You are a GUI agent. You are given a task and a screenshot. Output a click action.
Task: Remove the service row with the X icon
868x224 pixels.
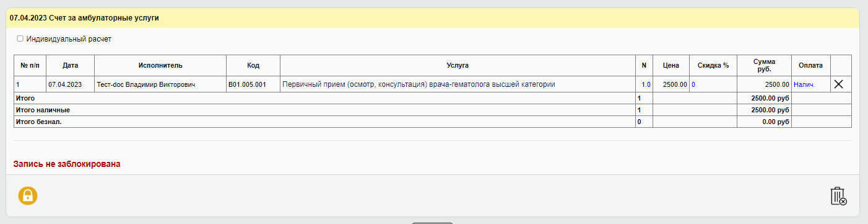(839, 84)
